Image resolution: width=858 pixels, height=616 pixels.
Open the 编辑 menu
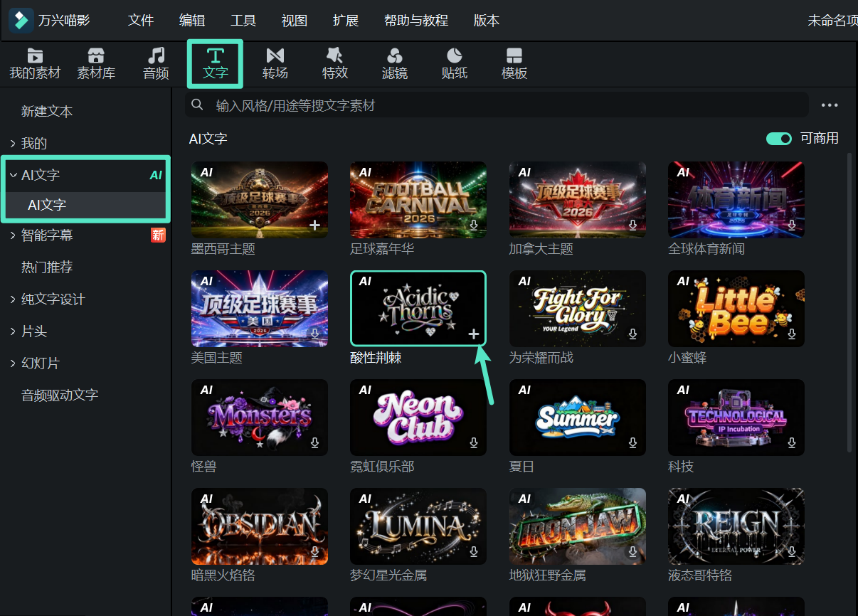[x=192, y=21]
